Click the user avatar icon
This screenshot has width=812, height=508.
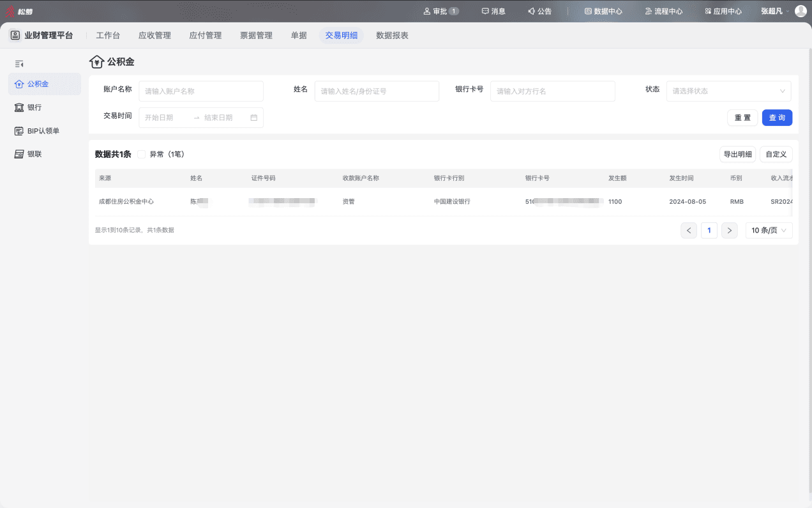(x=801, y=11)
